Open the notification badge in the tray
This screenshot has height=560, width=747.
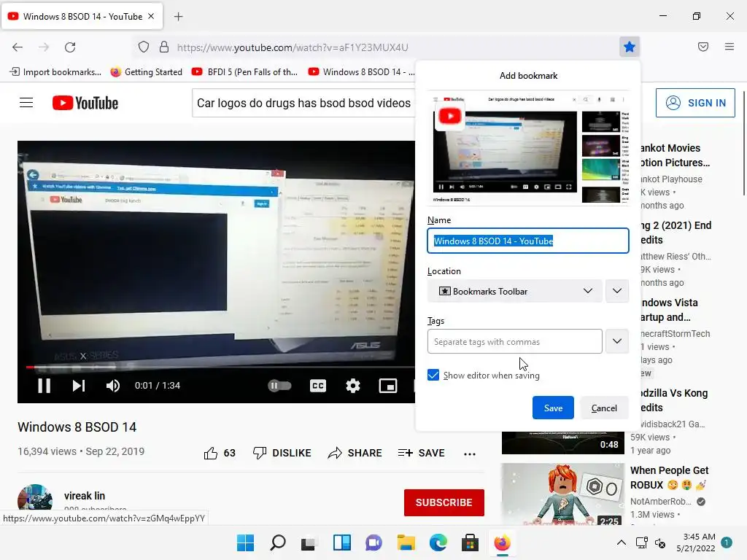coord(727,542)
